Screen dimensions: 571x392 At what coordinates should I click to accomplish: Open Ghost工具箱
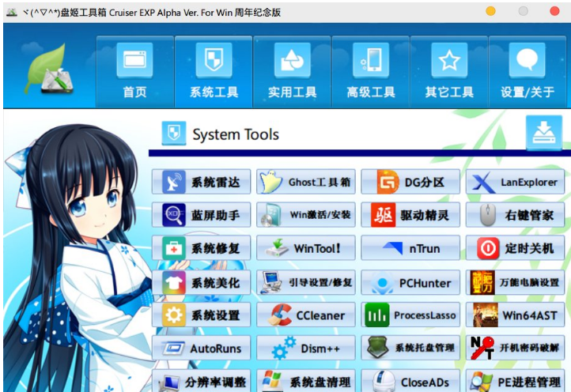point(306,182)
